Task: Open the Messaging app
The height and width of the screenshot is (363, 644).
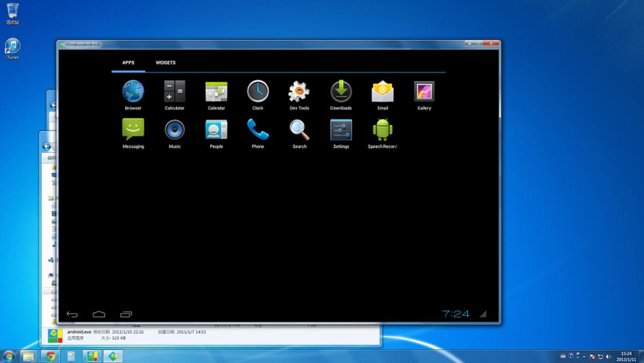Action: tap(132, 129)
